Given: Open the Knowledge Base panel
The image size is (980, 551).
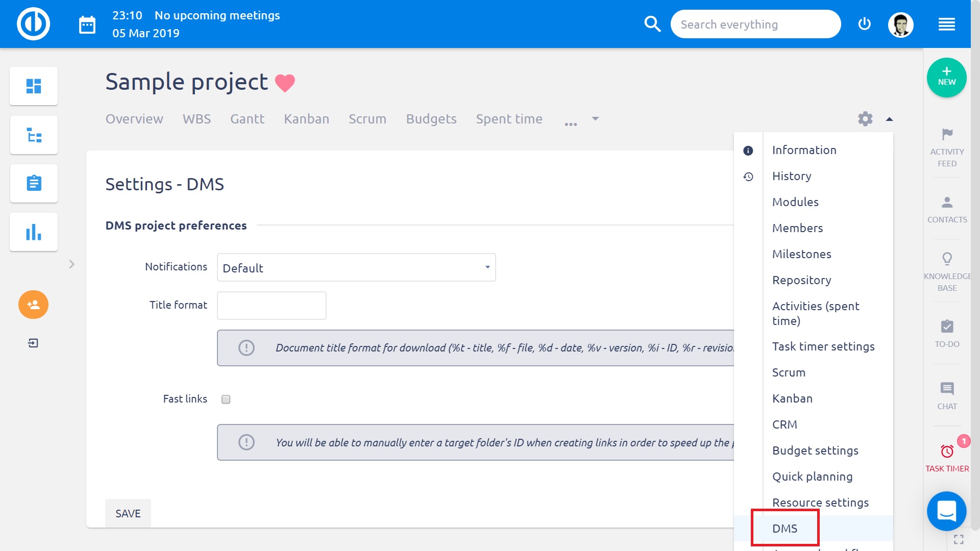Looking at the screenshot, I should tap(947, 268).
